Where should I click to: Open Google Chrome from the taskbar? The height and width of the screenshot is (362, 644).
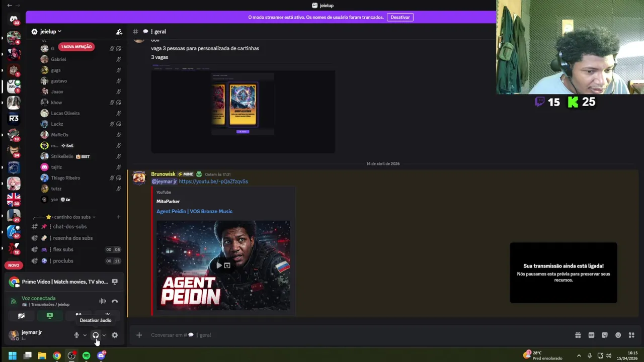click(x=57, y=355)
